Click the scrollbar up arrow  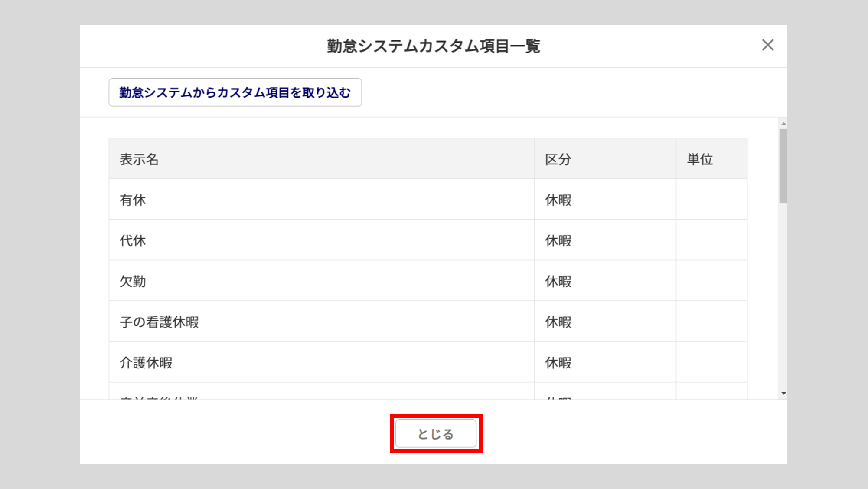pos(783,124)
